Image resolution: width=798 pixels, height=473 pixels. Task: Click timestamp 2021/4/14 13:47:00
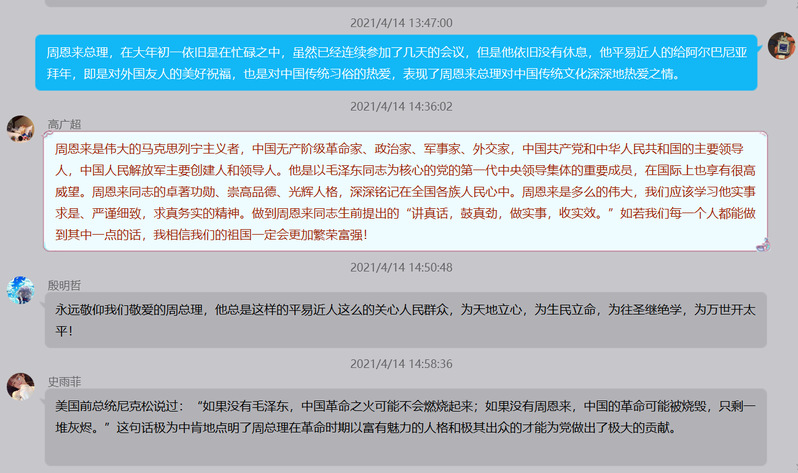[401, 22]
